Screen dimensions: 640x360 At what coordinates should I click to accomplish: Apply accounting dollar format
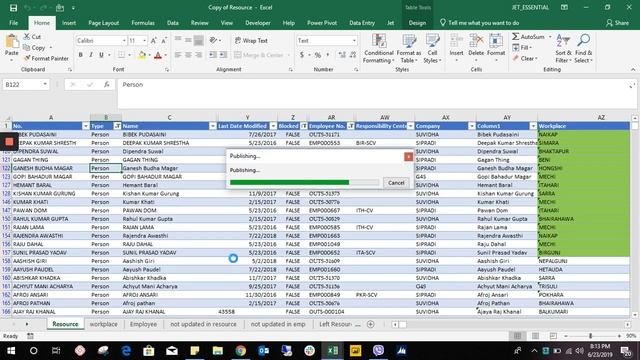click(x=302, y=55)
